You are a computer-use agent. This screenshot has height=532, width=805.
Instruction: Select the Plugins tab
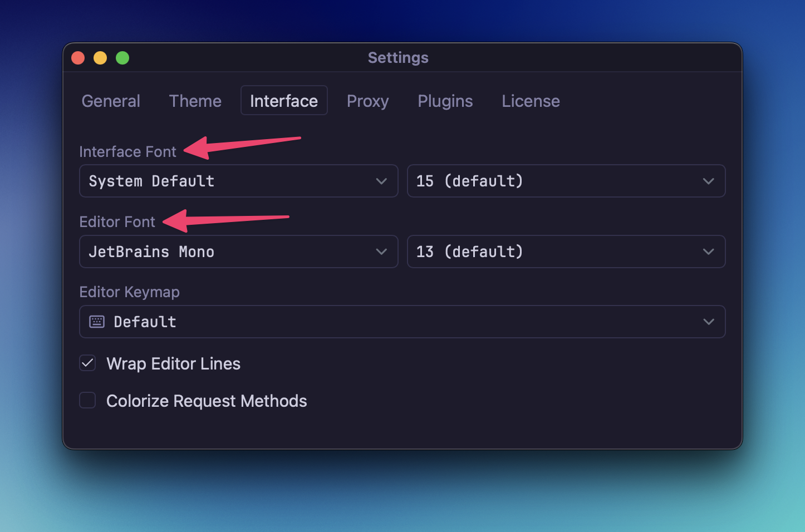(x=445, y=101)
